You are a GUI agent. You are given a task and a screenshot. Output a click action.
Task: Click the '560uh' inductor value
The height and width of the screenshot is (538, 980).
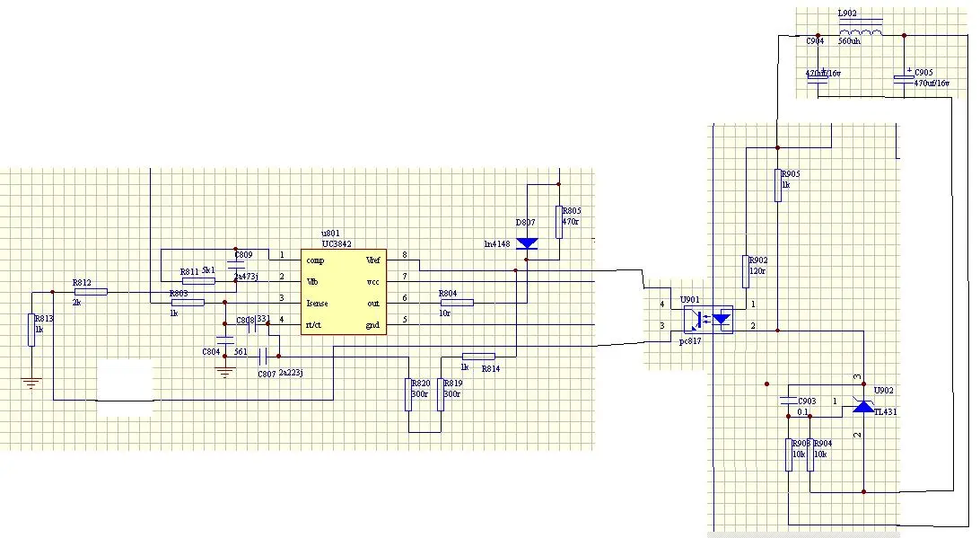coord(849,41)
